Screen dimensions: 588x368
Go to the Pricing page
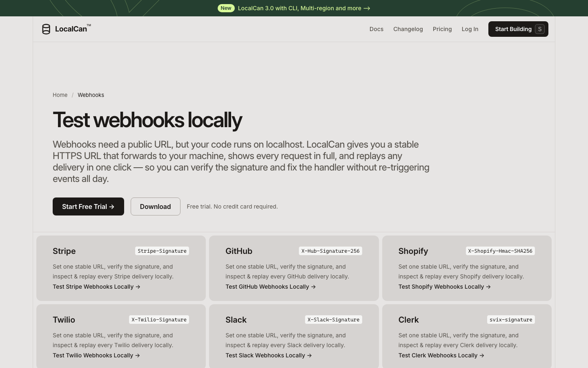point(442,29)
